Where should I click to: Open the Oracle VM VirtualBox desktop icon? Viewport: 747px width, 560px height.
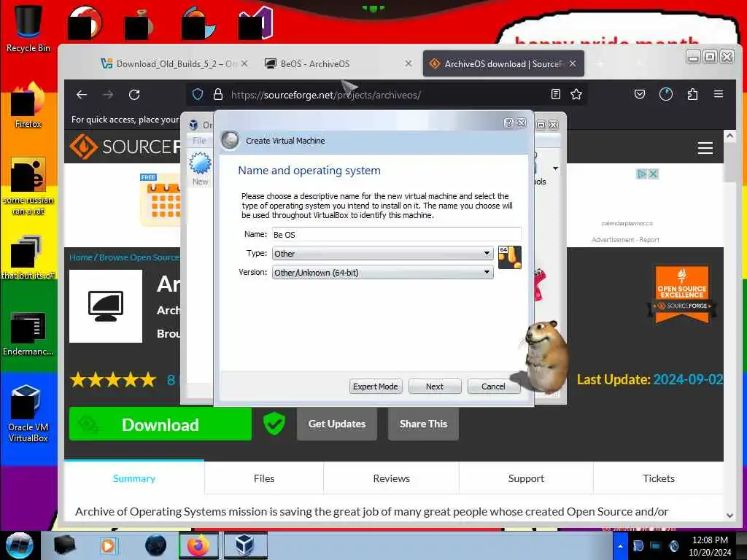pos(28,413)
